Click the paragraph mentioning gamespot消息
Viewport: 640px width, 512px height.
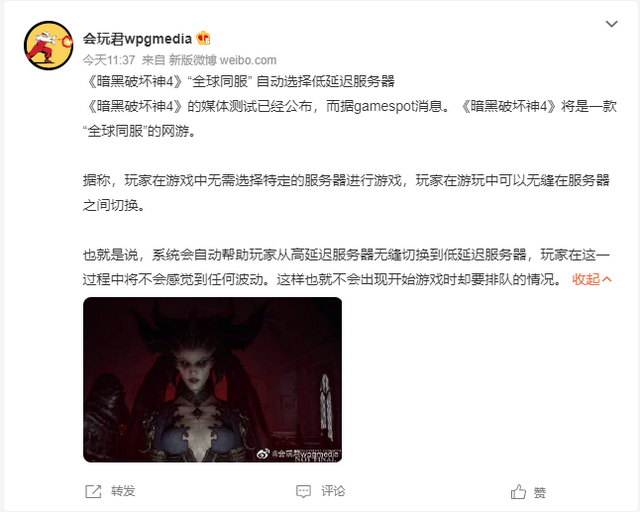click(x=350, y=118)
